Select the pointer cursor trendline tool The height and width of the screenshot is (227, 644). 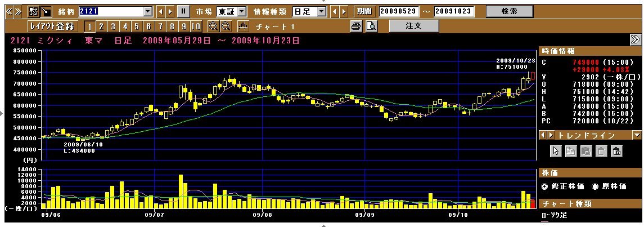(556, 151)
